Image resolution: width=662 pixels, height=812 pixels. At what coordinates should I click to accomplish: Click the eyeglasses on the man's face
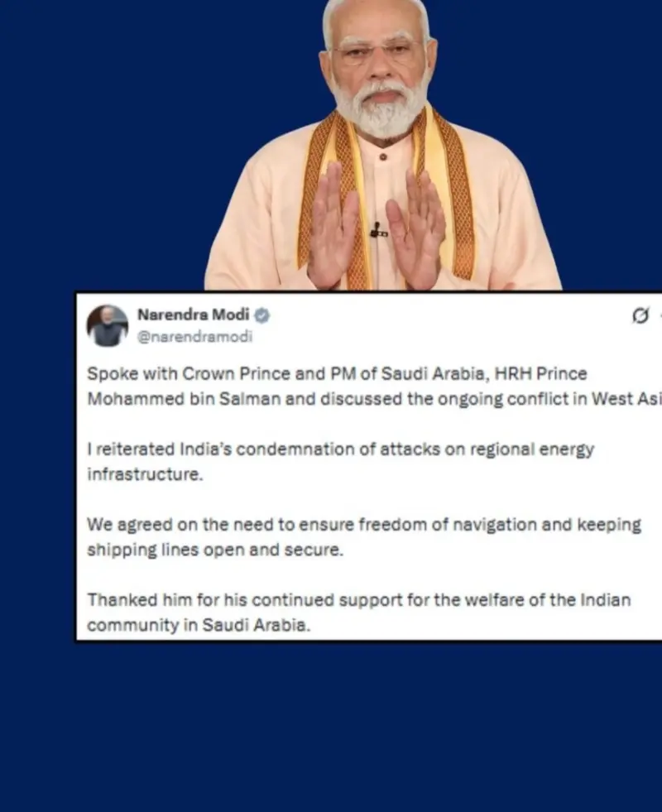click(x=378, y=52)
